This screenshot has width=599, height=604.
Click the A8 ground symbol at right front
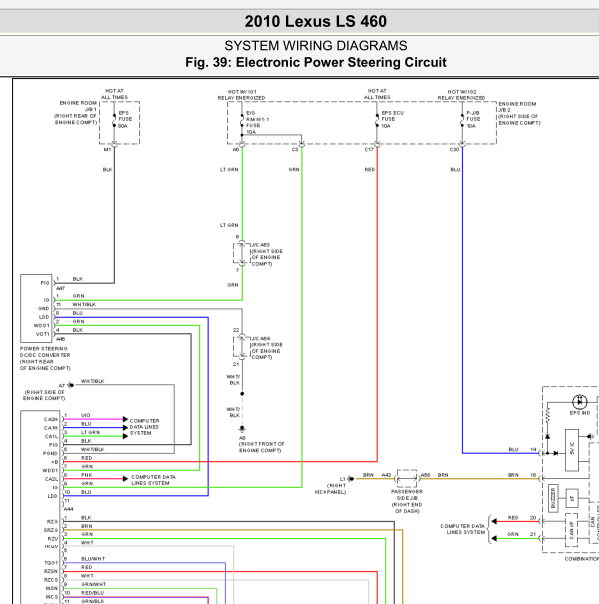[242, 429]
